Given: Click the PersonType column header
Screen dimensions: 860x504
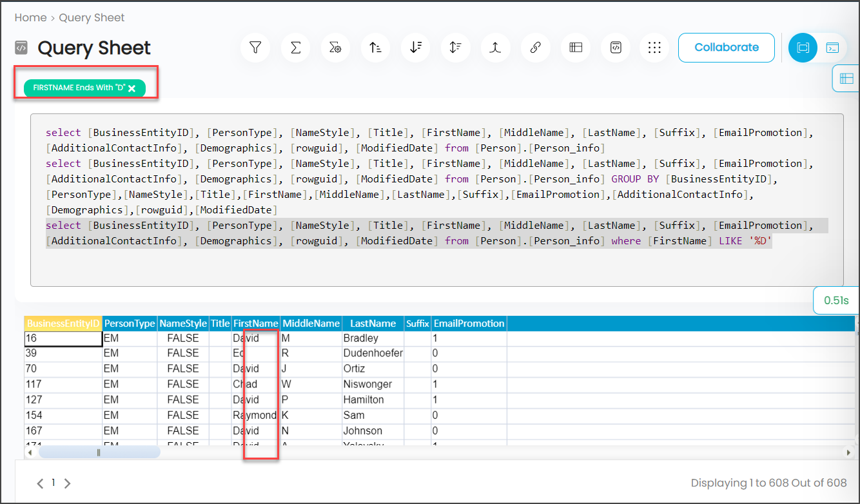Looking at the screenshot, I should [x=130, y=324].
